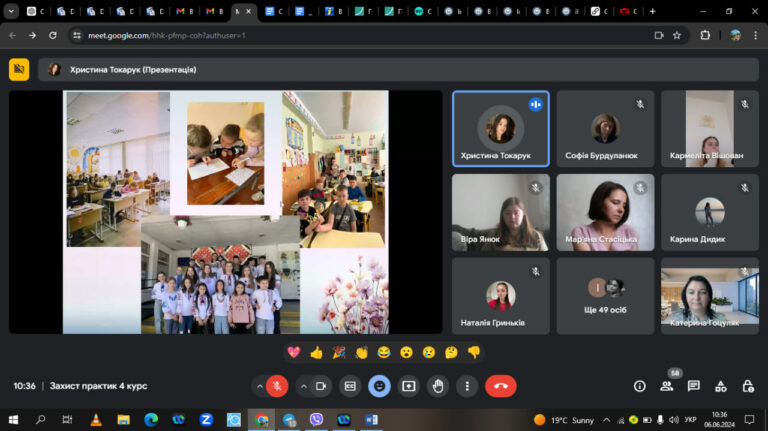Open the three-dot more options menu
The width and height of the screenshot is (768, 431).
click(x=467, y=386)
